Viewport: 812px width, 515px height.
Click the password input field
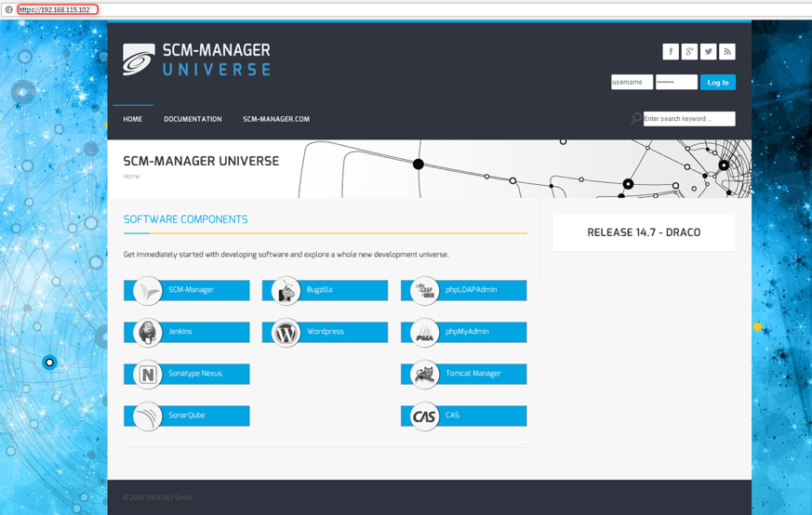[x=676, y=82]
